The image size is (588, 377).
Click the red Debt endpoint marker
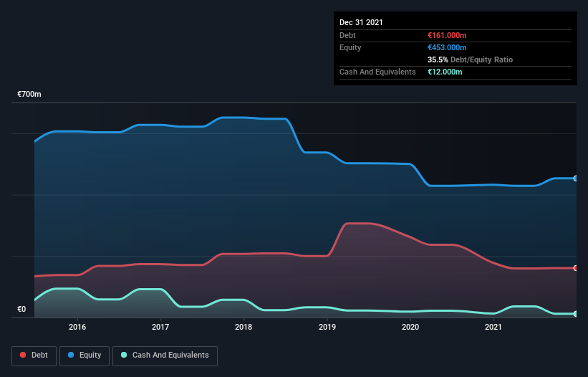(576, 268)
